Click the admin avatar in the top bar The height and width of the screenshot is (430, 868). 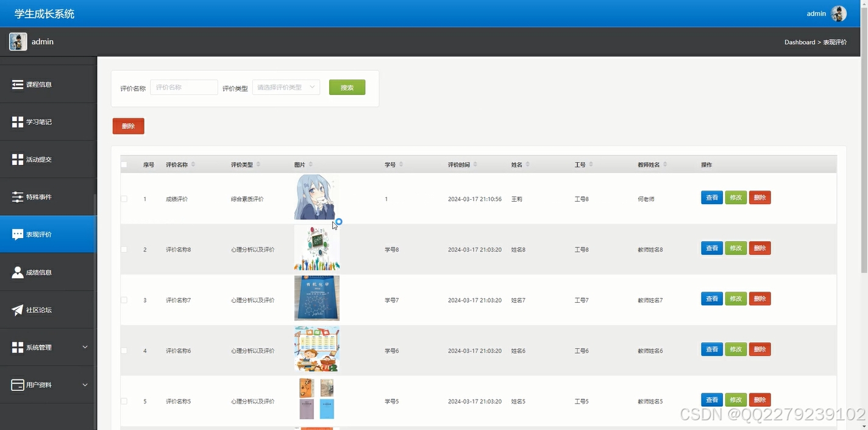pos(839,13)
